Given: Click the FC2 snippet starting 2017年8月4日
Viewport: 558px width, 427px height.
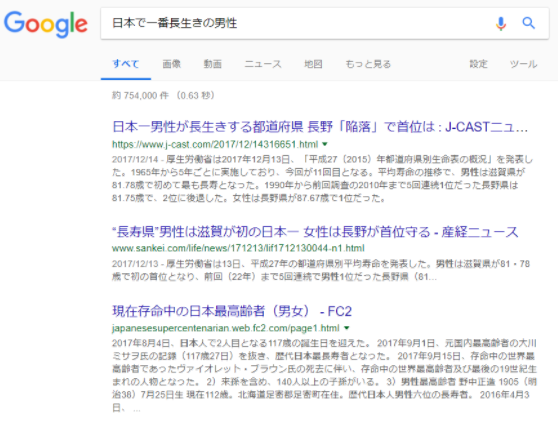Looking at the screenshot, I should [324, 375].
